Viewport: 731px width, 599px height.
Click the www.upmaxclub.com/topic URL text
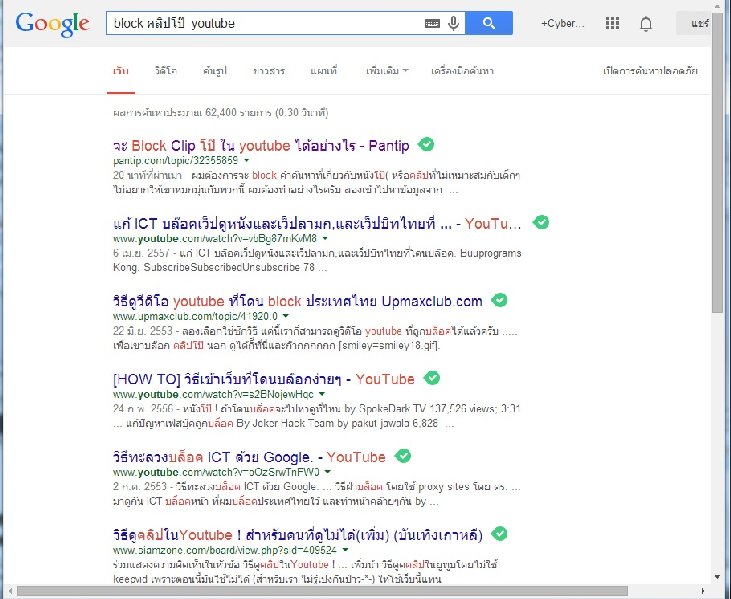[195, 316]
